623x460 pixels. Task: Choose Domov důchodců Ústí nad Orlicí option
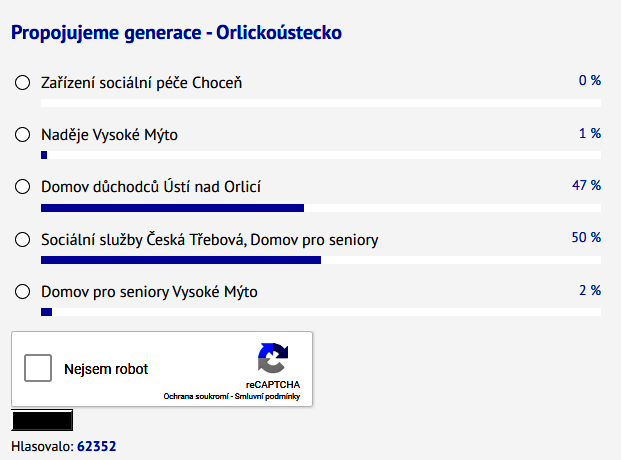[x=22, y=187]
